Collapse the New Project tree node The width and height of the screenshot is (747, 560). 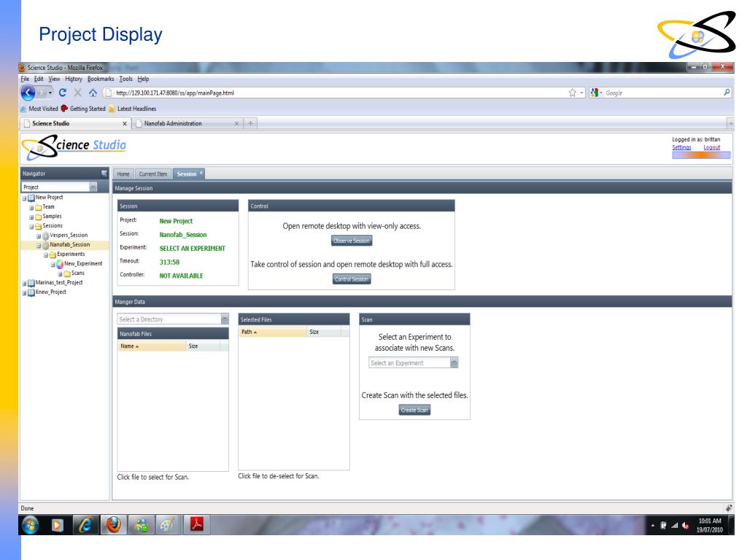(x=24, y=198)
